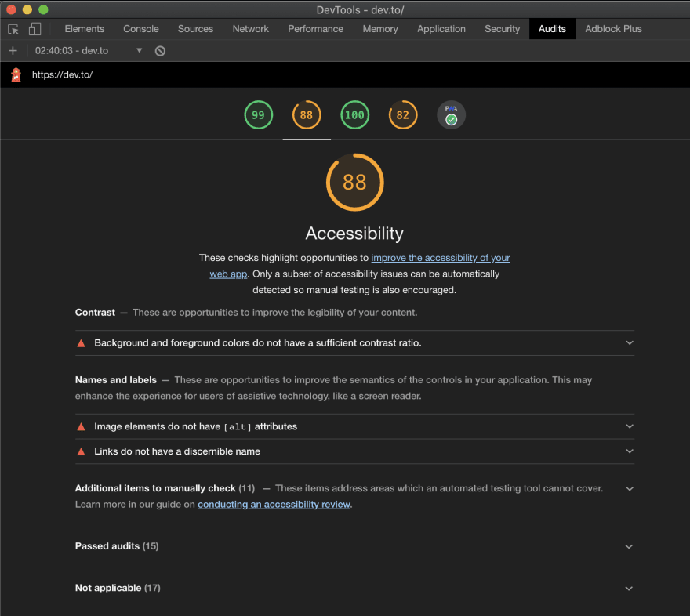Open the Memory tab

point(380,29)
